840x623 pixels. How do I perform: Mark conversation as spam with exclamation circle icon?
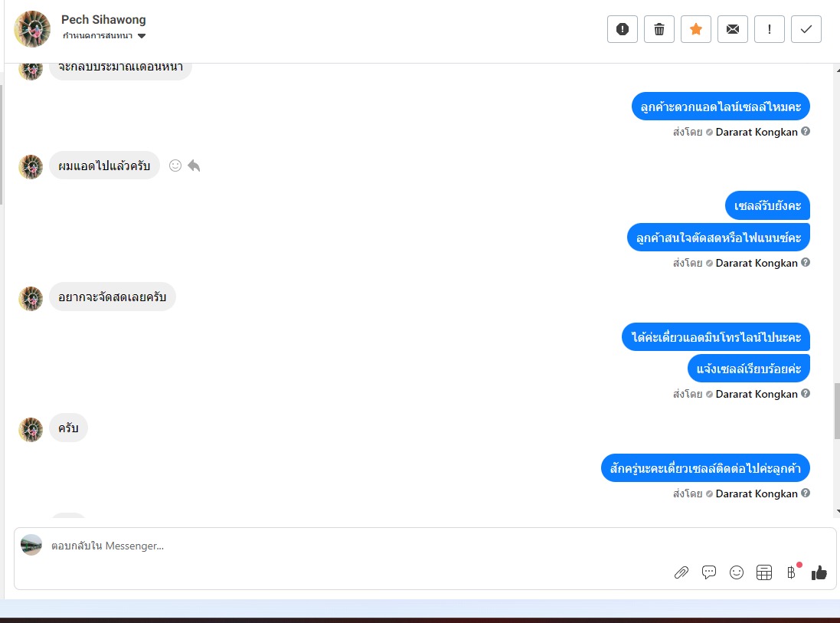[622, 29]
